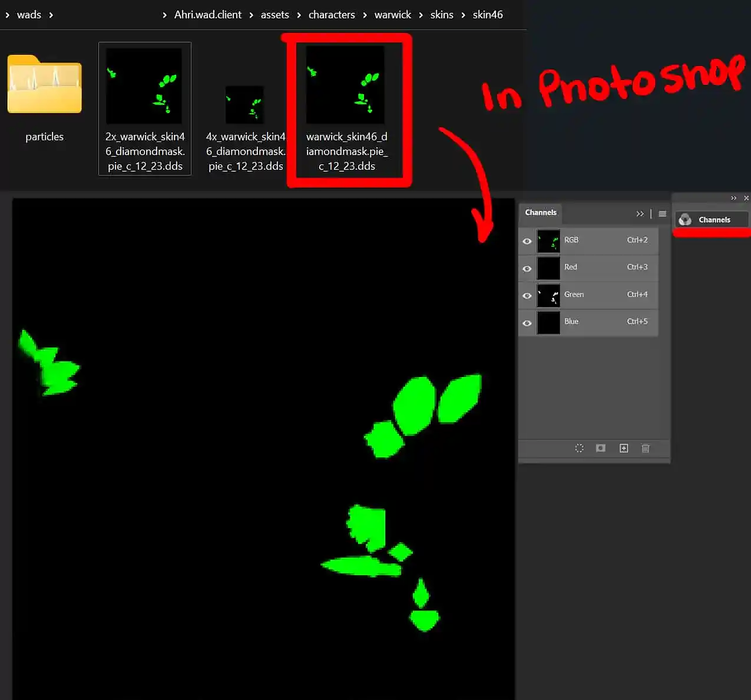Screen dimensions: 751x700
Task: Hide the Green channel eye icon
Action: tap(527, 296)
